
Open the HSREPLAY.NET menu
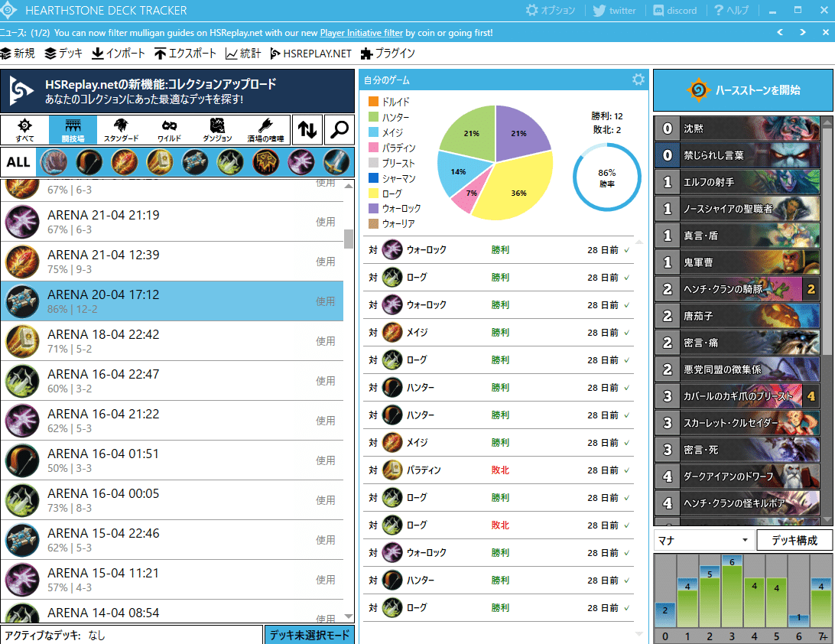(x=311, y=54)
